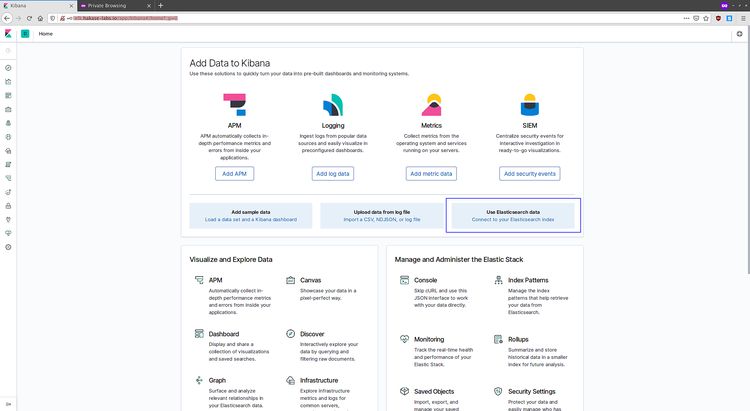Click the Logging solution logo
The width and height of the screenshot is (750, 411).
point(333,105)
